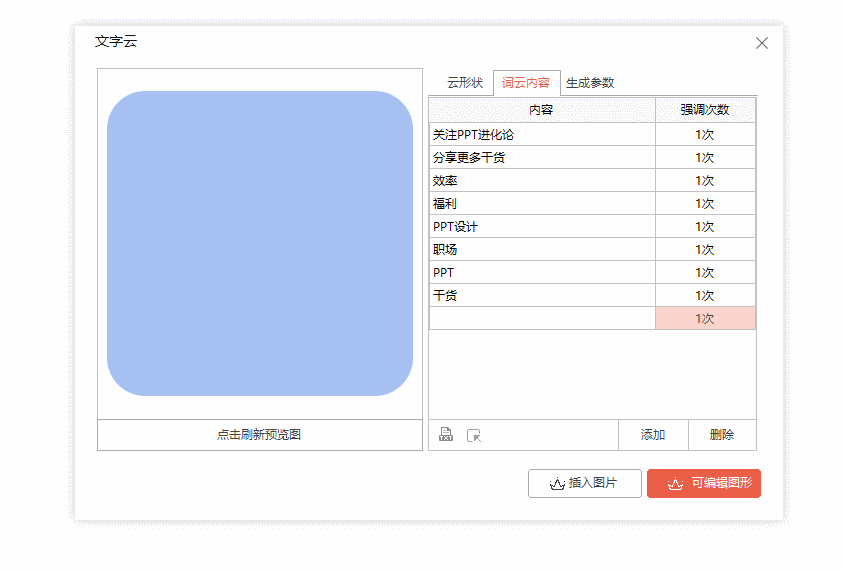The width and height of the screenshot is (843, 572).
Task: Click the 删除 button
Action: coord(722,434)
